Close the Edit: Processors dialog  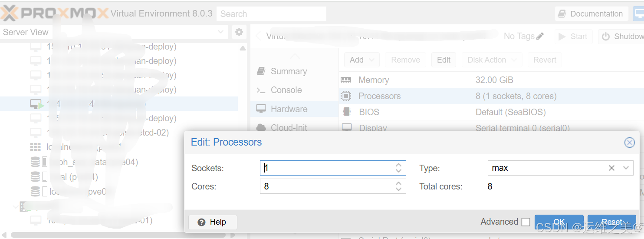[629, 142]
